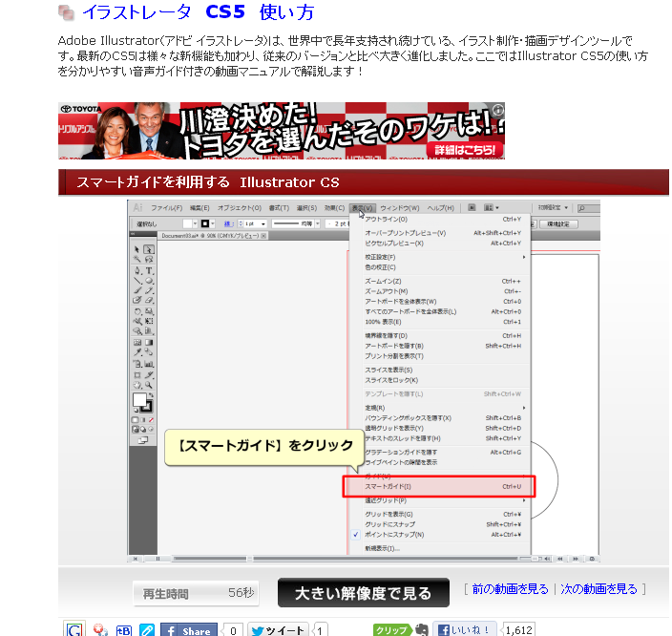Select the Scale tool
Screen dimensions: 672x636
(149, 311)
